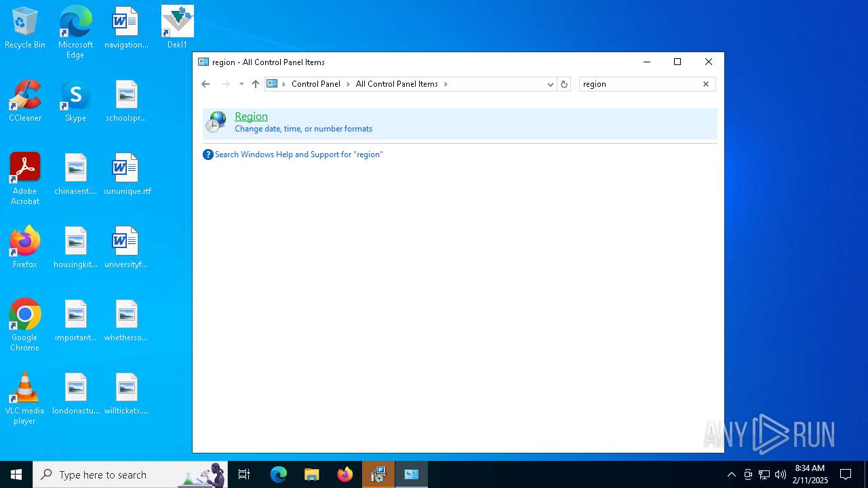This screenshot has width=868, height=488.
Task: Open the address bar history dropdown
Action: [x=551, y=84]
